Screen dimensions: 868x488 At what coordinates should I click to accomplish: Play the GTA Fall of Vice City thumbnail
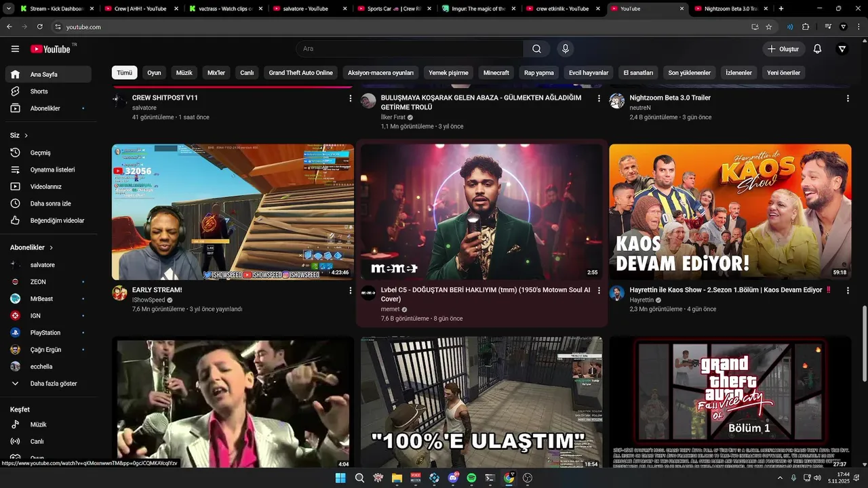point(730,403)
